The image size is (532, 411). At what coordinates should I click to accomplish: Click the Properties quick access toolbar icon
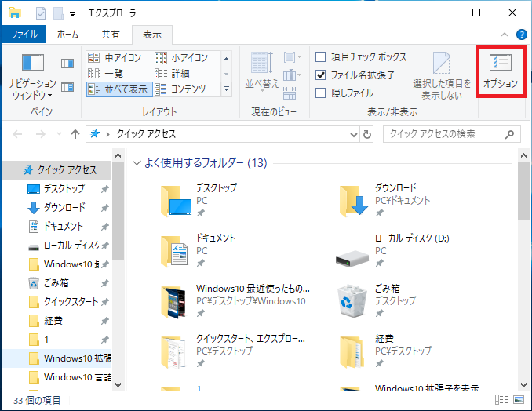pyautogui.click(x=41, y=13)
